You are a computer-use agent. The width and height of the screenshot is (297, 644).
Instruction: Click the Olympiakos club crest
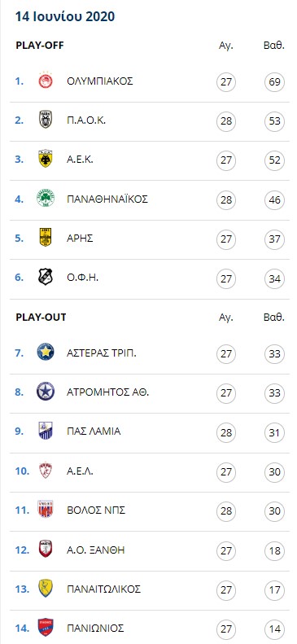tap(46, 81)
